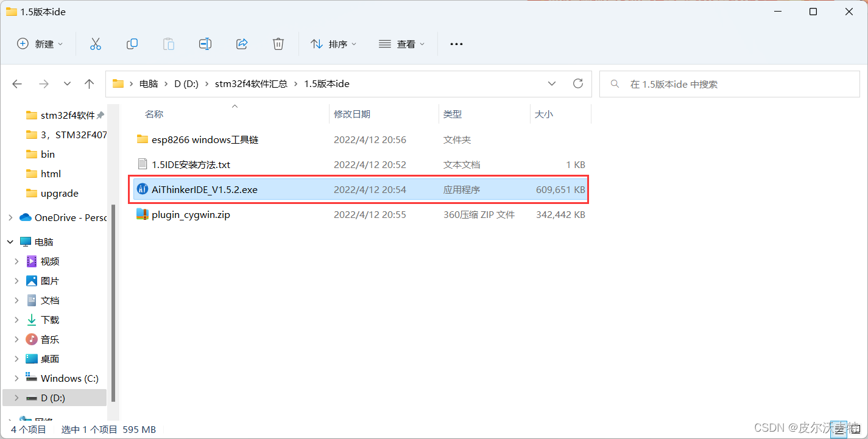Click the 2022/4/12 20:54 modified date cell

tap(370, 189)
